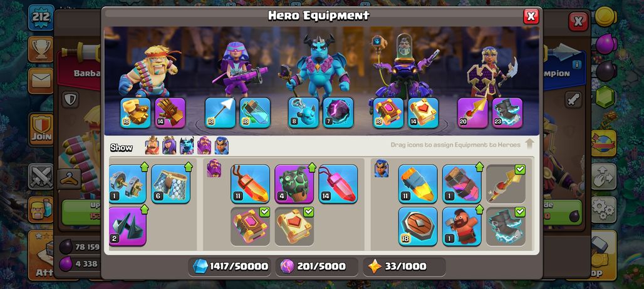This screenshot has height=289, width=644.
Task: Click the equipped Eternal Tome with checkmark
Action: pos(250,226)
